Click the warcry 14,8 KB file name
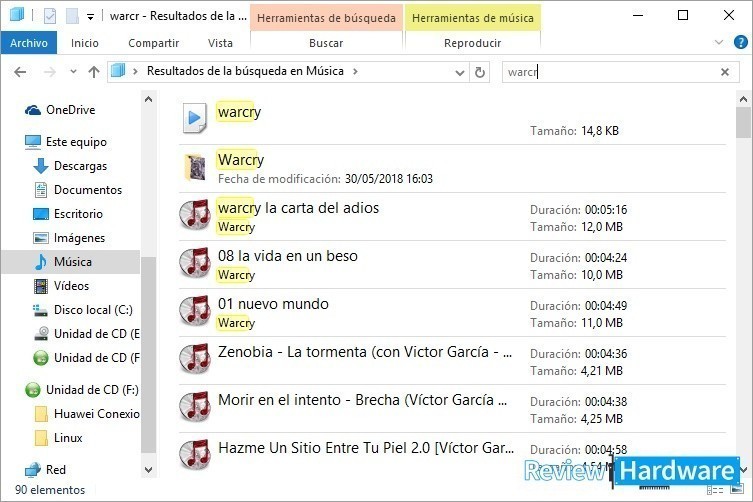Screen dimensions: 753x502 pyautogui.click(x=239, y=112)
